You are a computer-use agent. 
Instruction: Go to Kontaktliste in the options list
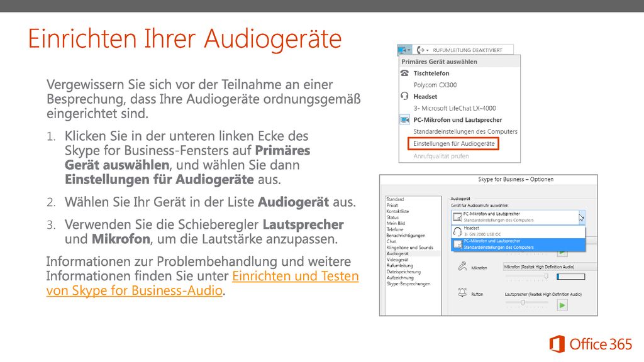[x=397, y=211]
